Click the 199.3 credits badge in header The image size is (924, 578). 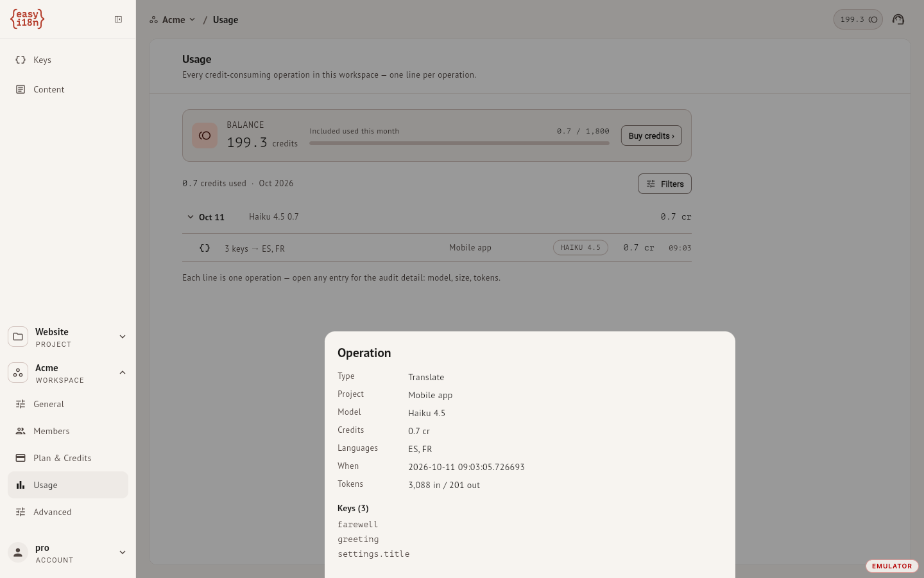pyautogui.click(x=858, y=19)
